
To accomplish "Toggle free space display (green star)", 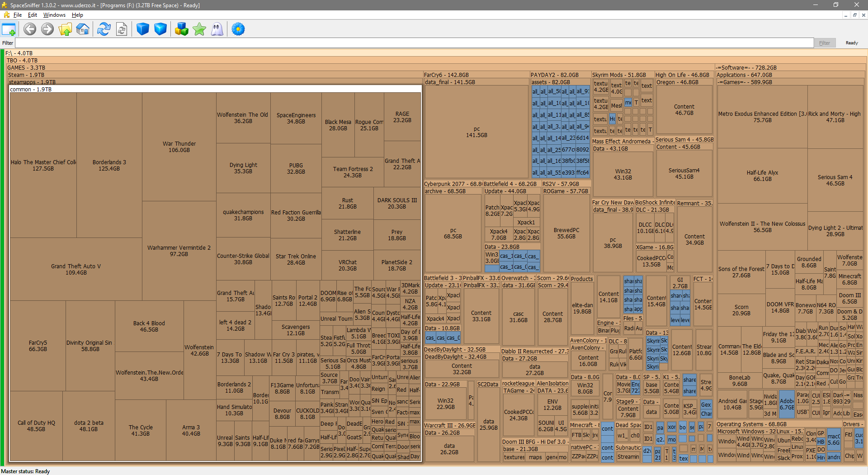I will click(199, 29).
